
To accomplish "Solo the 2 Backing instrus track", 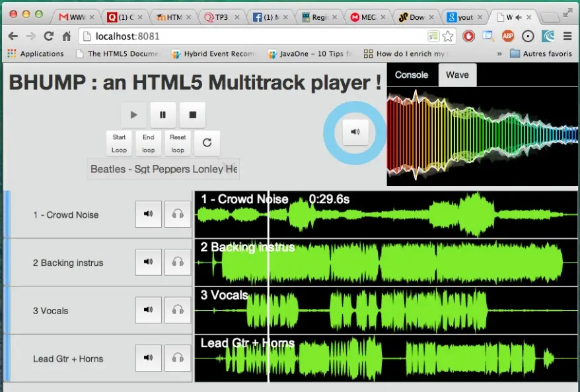I will [178, 262].
